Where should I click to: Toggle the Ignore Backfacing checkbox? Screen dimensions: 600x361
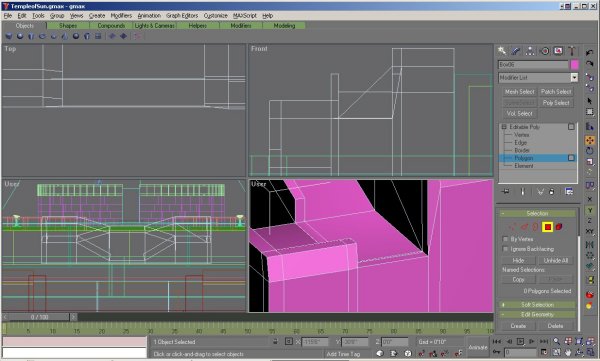[x=505, y=249]
